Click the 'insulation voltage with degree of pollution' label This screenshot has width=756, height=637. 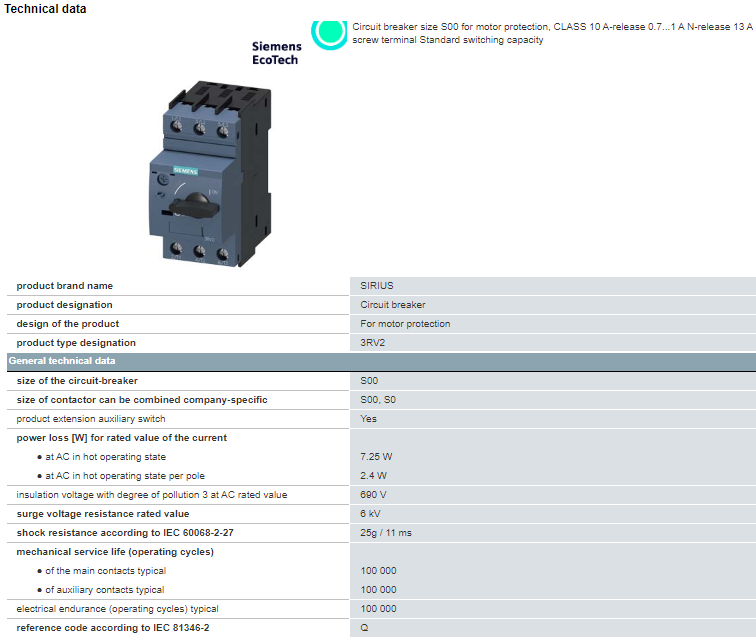tap(152, 495)
